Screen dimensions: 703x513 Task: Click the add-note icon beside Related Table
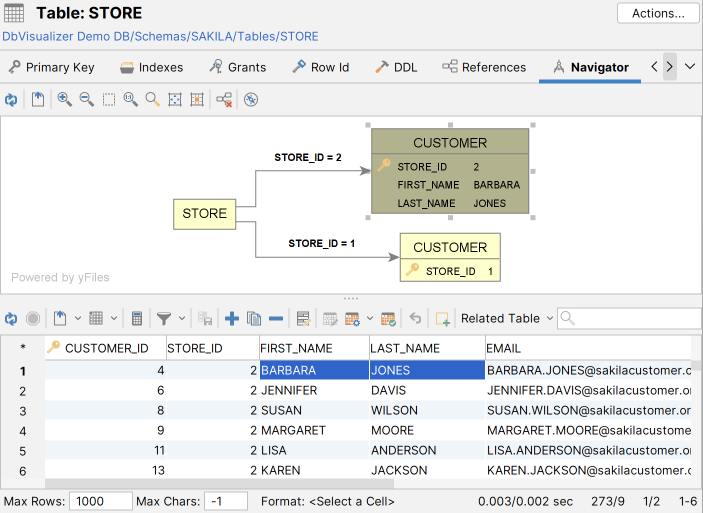pos(443,319)
